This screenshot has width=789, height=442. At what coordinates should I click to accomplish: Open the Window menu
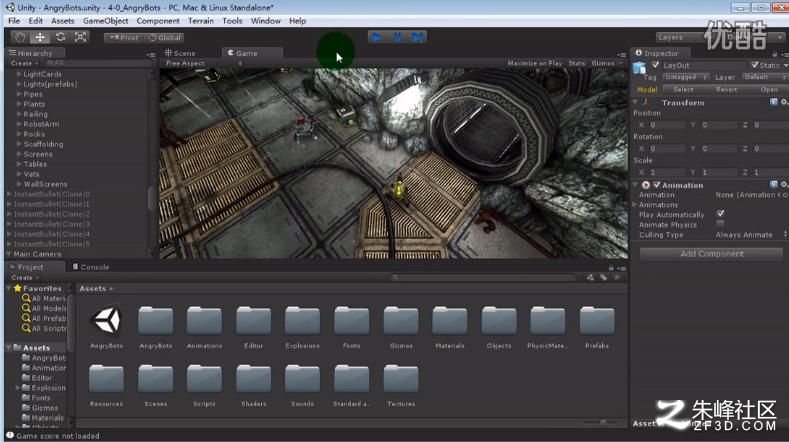tap(266, 21)
